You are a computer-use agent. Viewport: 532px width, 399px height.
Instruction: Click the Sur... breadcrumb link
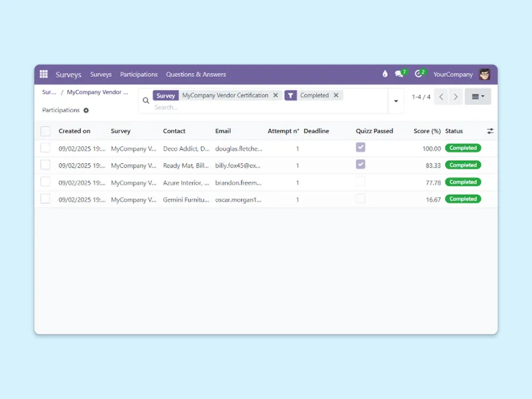49,92
